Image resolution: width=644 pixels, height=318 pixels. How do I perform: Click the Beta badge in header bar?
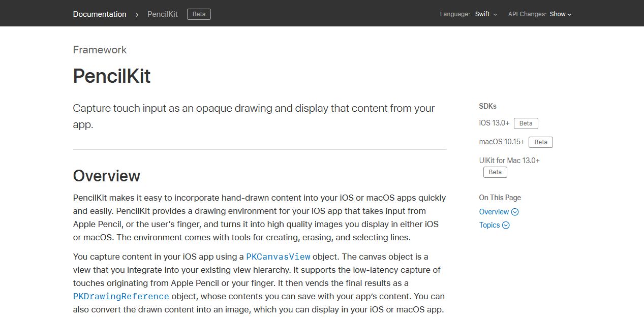[199, 14]
